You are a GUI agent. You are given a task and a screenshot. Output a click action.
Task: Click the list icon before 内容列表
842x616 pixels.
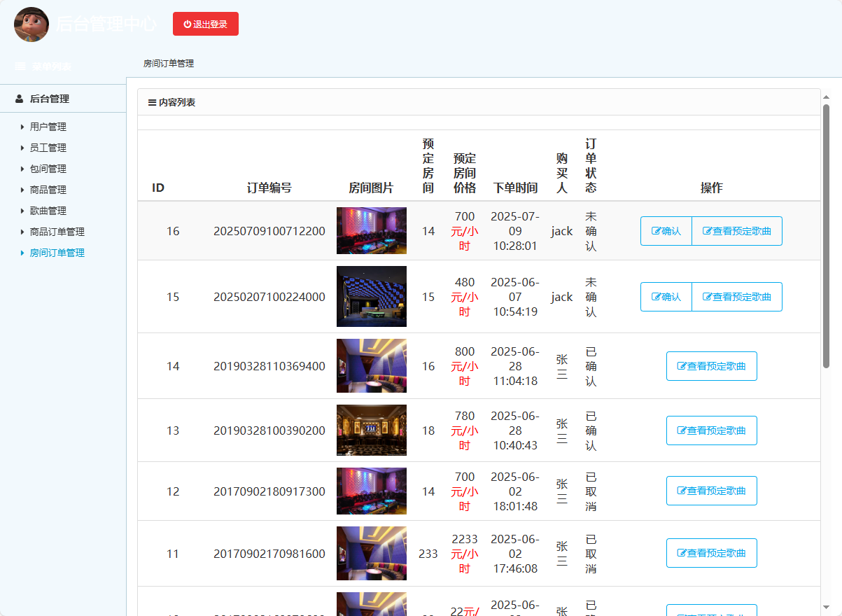[x=151, y=101]
